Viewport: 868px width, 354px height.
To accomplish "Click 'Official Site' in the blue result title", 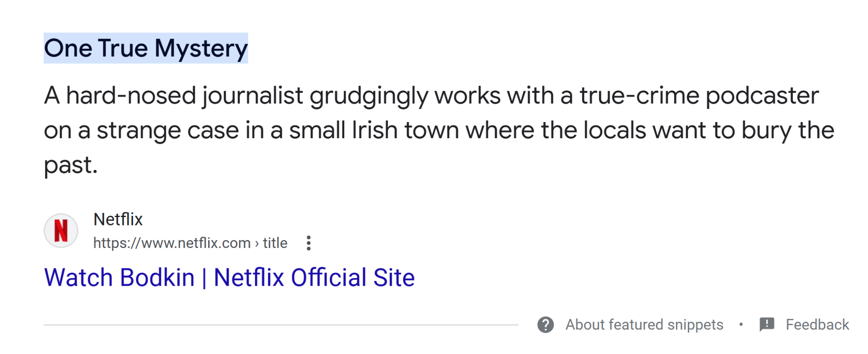I will pyautogui.click(x=352, y=278).
